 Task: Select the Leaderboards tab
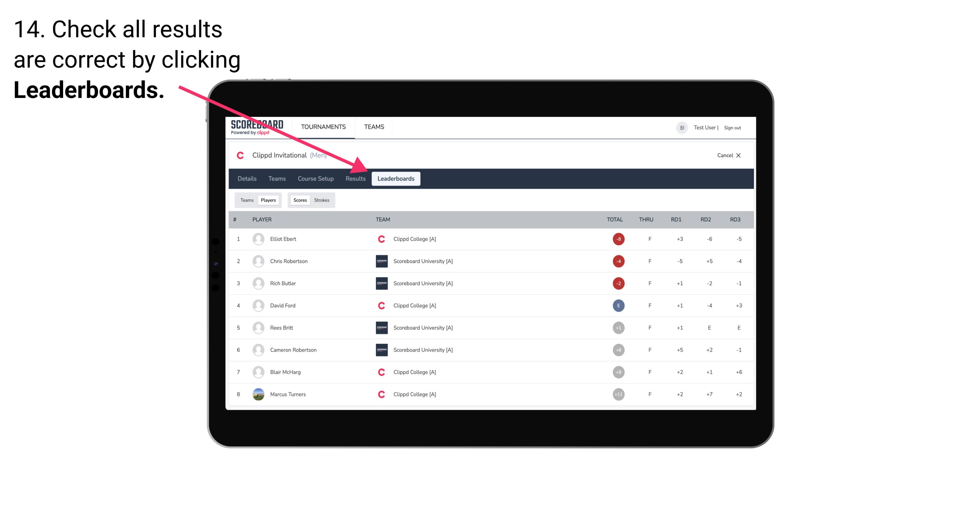pos(397,178)
